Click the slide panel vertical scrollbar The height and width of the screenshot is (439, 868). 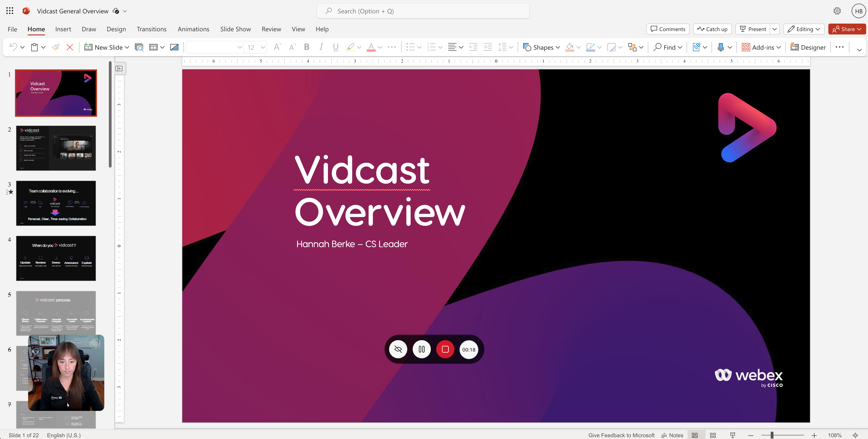point(110,114)
